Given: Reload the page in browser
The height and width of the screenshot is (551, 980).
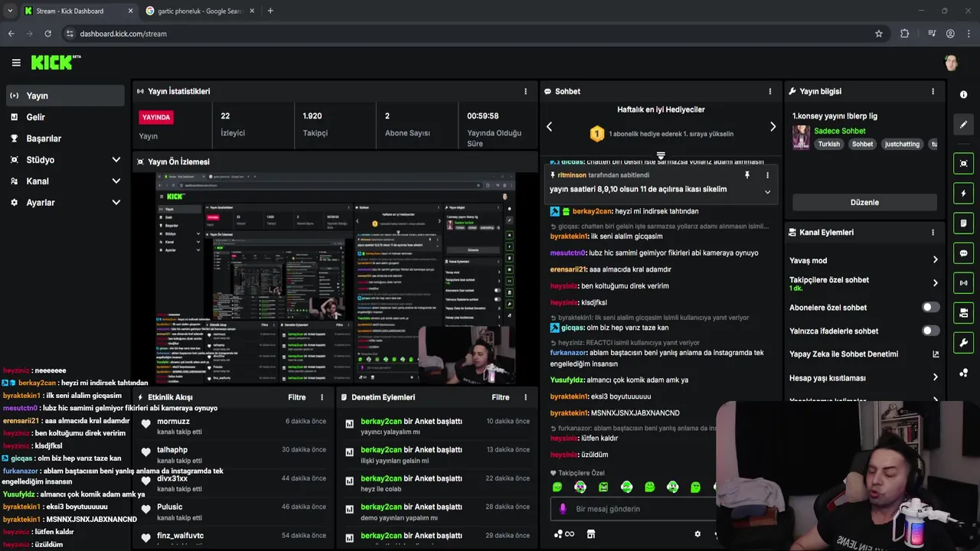Looking at the screenshot, I should [47, 34].
